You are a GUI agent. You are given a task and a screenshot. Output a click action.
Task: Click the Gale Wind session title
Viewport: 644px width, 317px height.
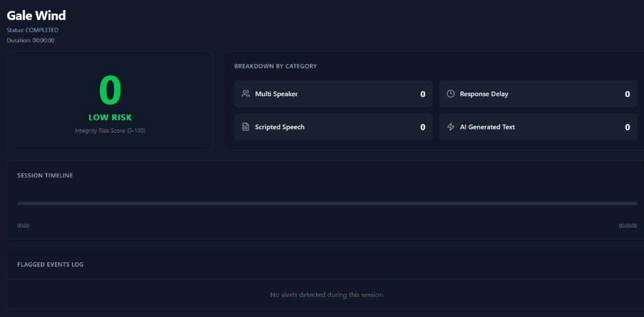(36, 15)
